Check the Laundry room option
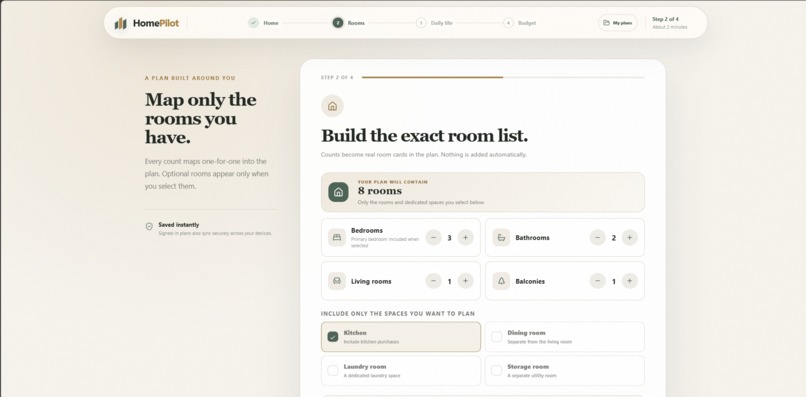The image size is (806, 397). click(333, 370)
